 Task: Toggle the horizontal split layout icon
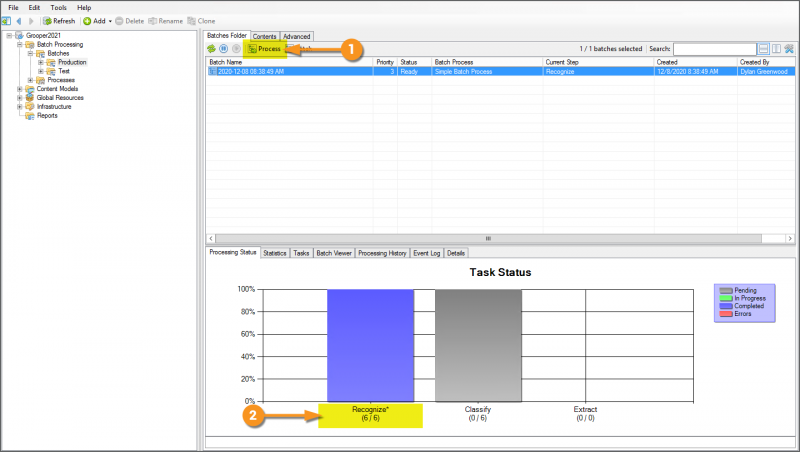pos(764,48)
